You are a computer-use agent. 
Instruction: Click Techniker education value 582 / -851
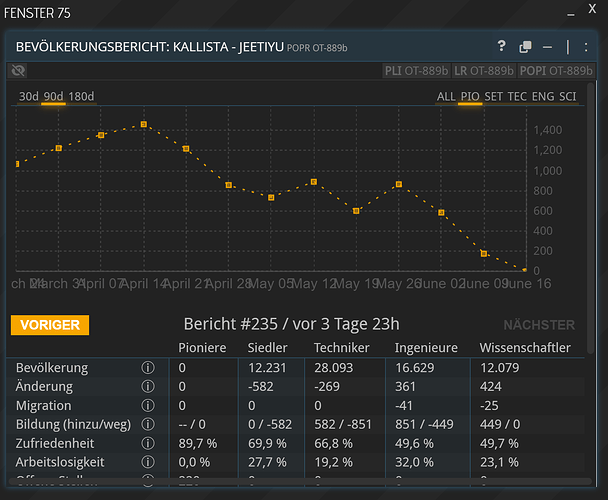click(343, 424)
